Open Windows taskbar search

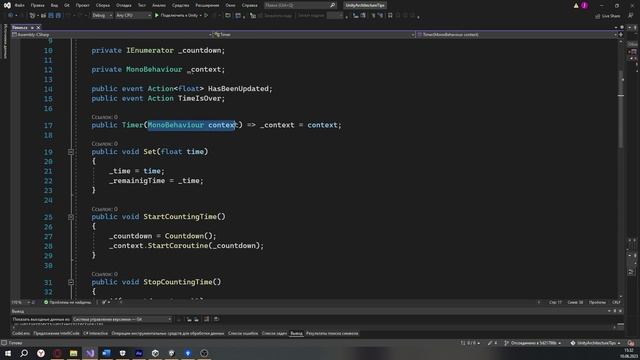pyautogui.click(x=24, y=353)
